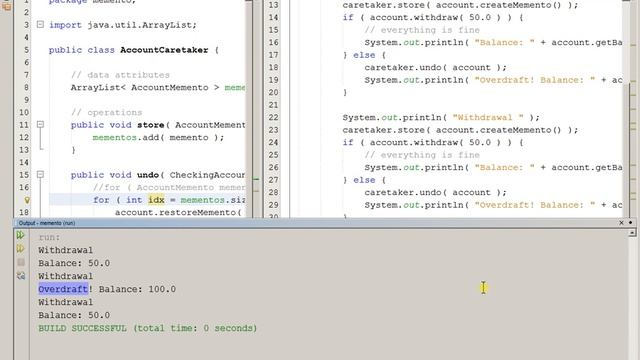Click the grey Stop icon in Output panel
Screen dimensions: 640x360
pyautogui.click(x=21, y=262)
